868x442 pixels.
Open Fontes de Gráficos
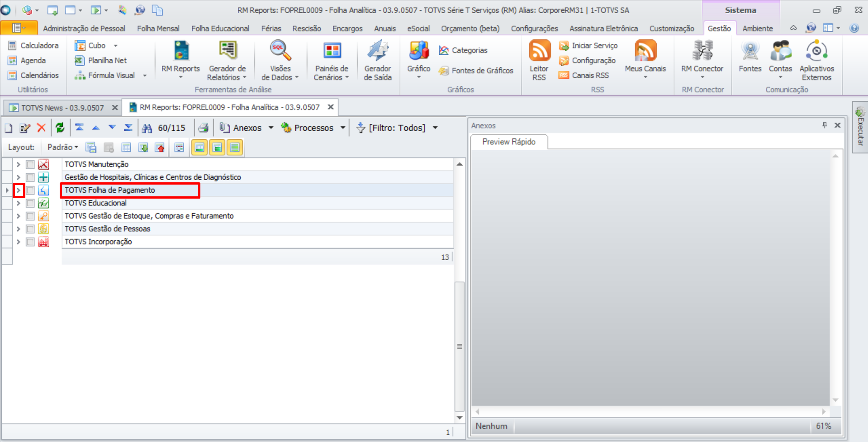[476, 71]
